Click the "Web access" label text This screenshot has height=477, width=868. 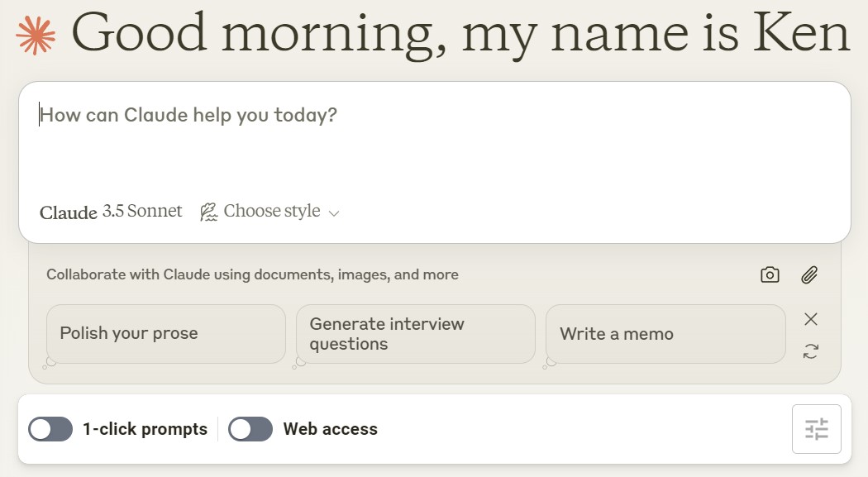coord(330,429)
